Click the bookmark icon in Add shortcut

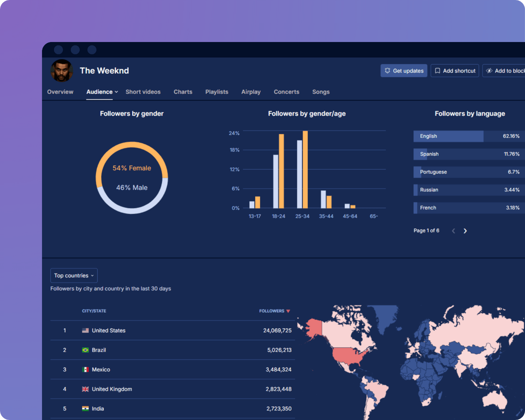coord(437,71)
